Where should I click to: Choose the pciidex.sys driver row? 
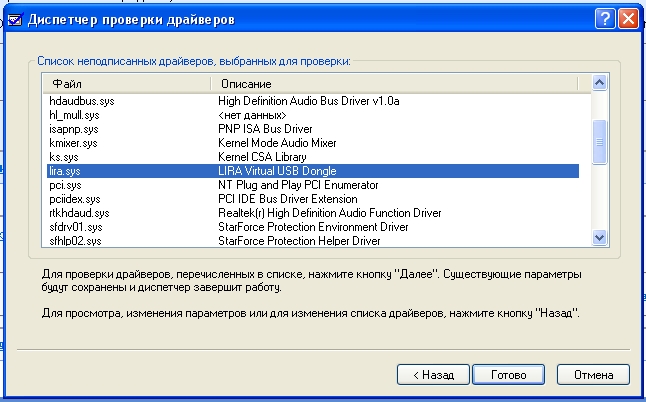click(75, 199)
